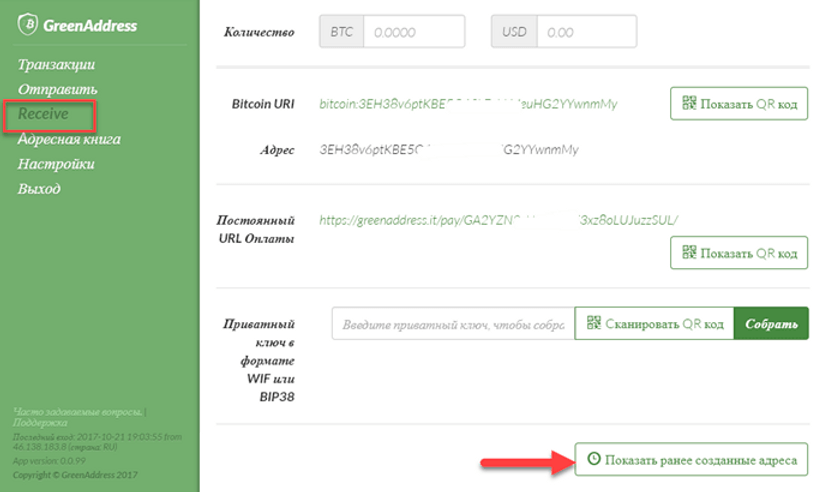Open Адресная книга in sidebar
Viewport: 824px width, 492px height.
point(69,139)
